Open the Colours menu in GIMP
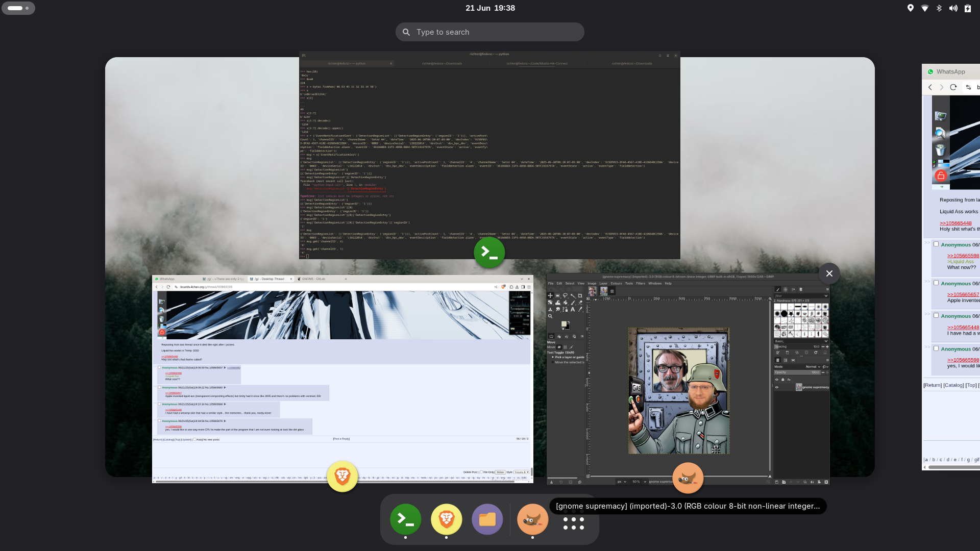The width and height of the screenshot is (980, 551). click(x=616, y=283)
